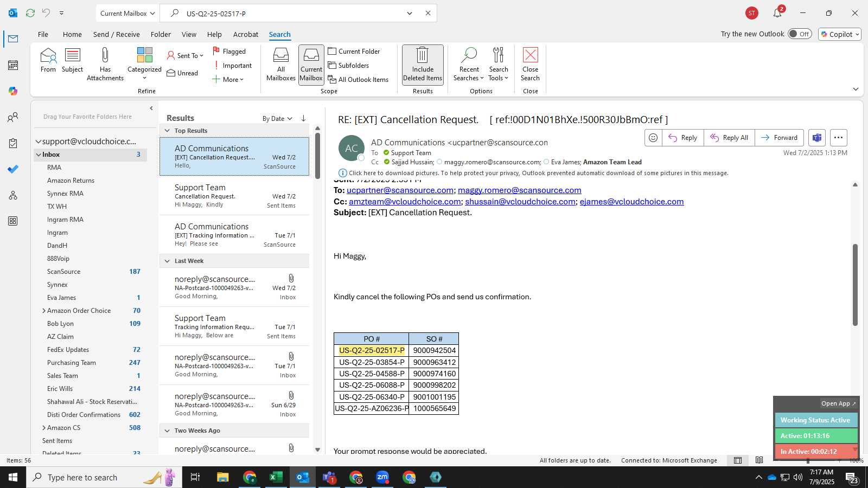Viewport: 868px width, 488px height.
Task: Click amzteam@vcloudchoice.com link in Cc line
Action: click(x=405, y=202)
